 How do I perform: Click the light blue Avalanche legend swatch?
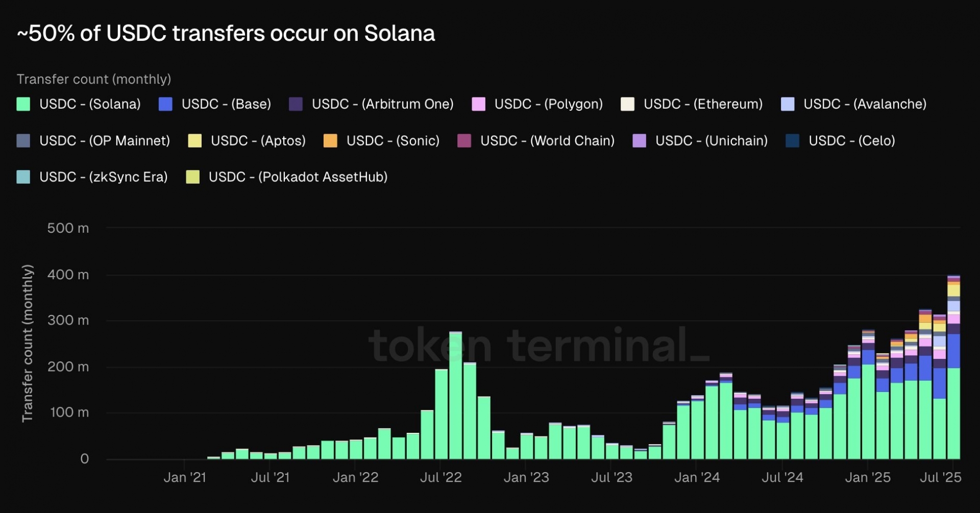point(788,104)
